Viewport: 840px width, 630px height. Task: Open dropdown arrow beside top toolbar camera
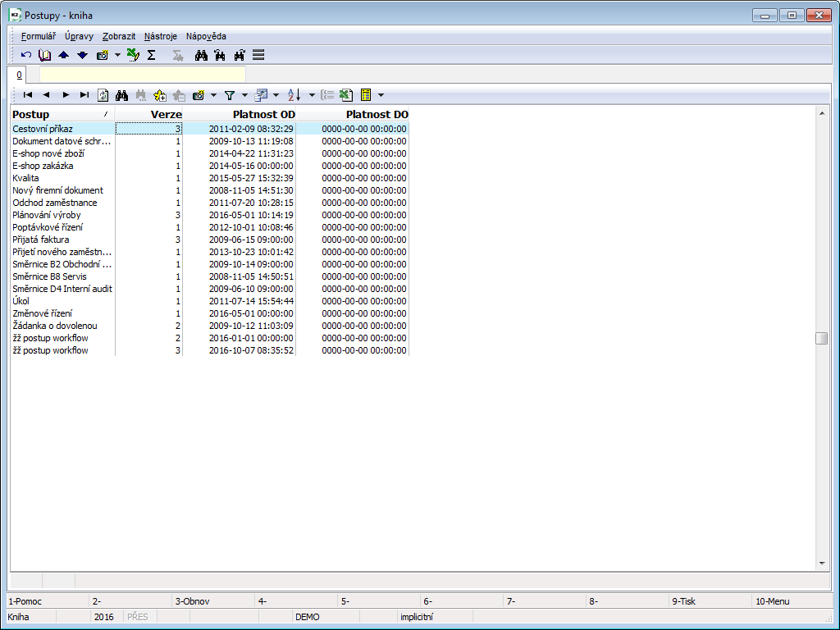(117, 55)
